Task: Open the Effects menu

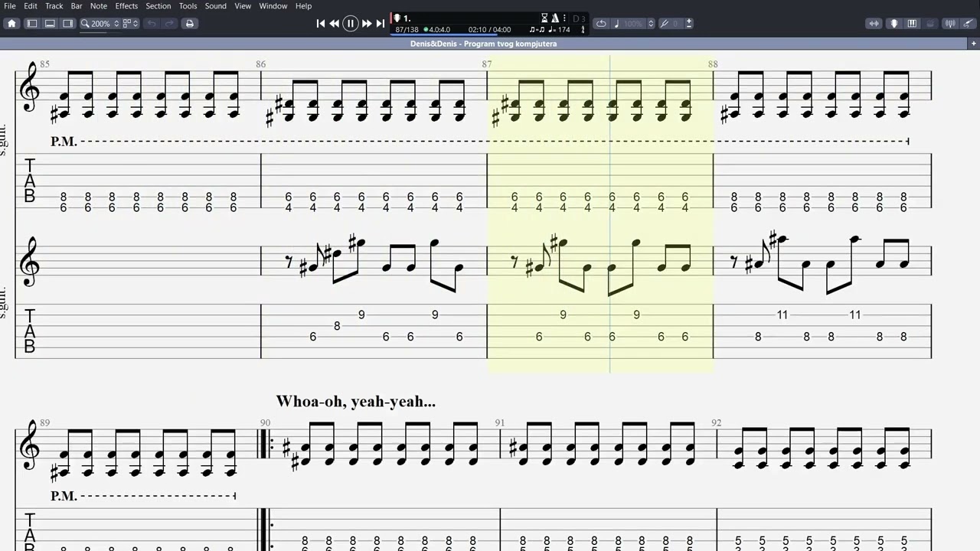Action: pos(126,6)
